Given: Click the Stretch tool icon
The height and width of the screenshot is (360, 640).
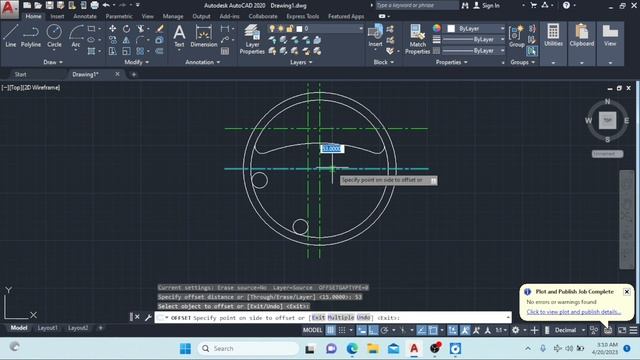Looking at the screenshot, I should coord(112,51).
